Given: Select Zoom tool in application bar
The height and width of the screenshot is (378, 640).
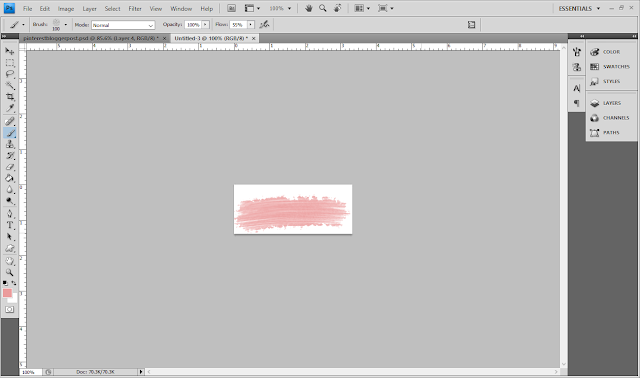Looking at the screenshot, I should point(322,8).
